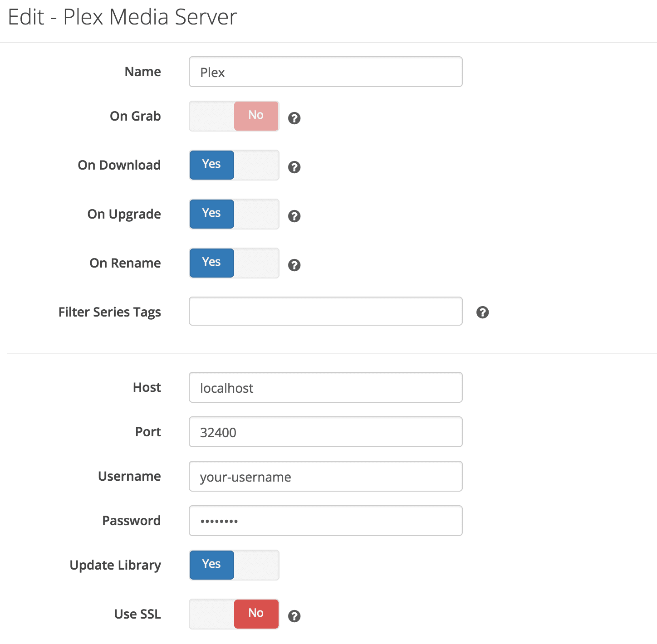Click the Use SSL help icon
657x644 pixels.
(294, 616)
